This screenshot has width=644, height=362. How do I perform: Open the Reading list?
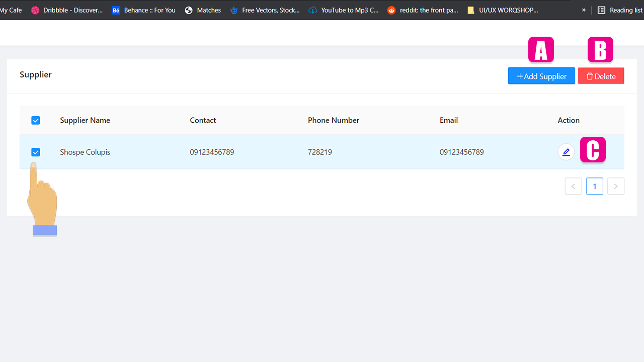pos(620,10)
